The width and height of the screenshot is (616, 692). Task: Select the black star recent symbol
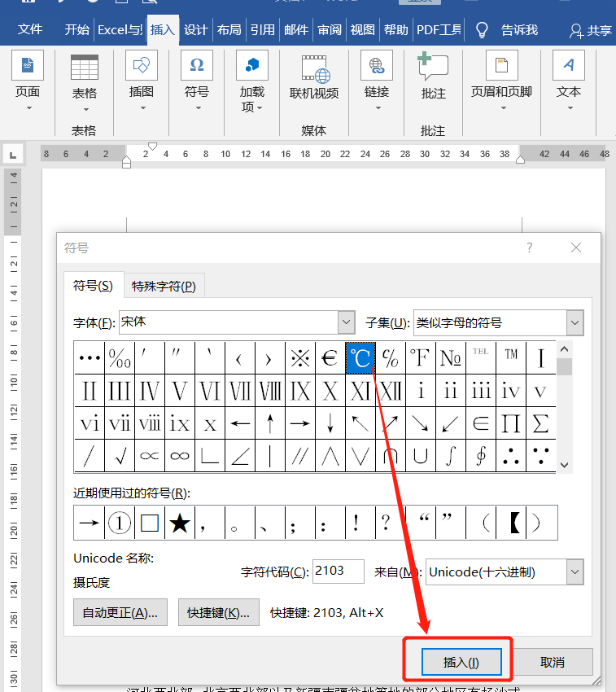[180, 523]
